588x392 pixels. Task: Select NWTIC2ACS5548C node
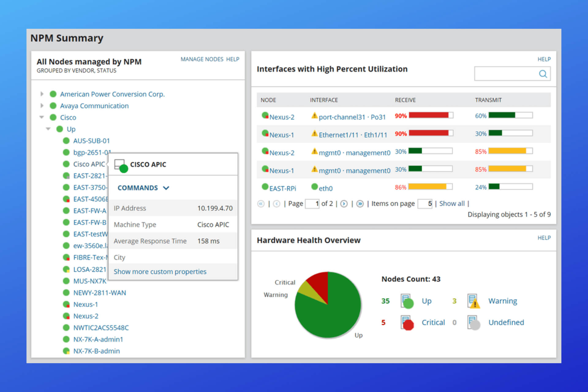(x=101, y=328)
